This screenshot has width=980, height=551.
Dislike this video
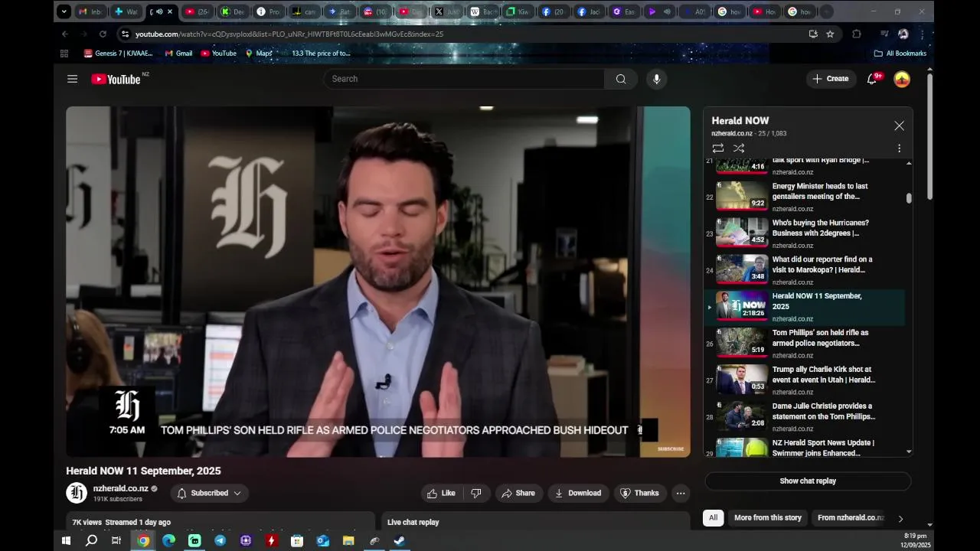[x=475, y=494]
